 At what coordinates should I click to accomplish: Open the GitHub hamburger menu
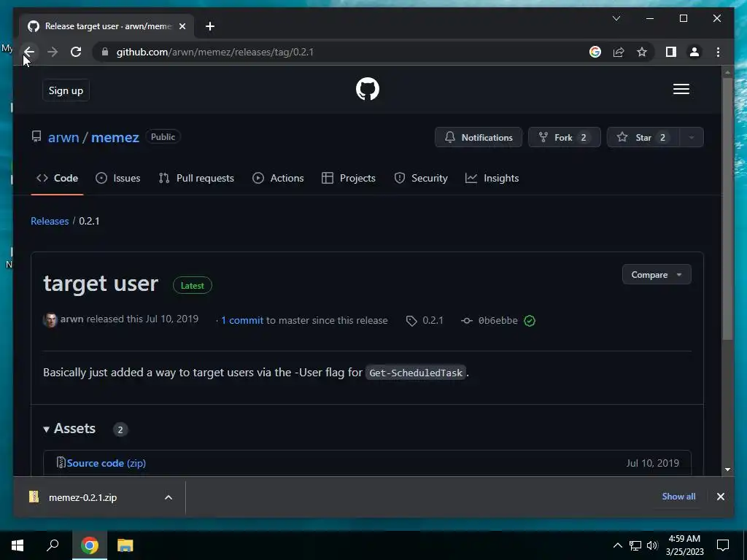pyautogui.click(x=681, y=89)
